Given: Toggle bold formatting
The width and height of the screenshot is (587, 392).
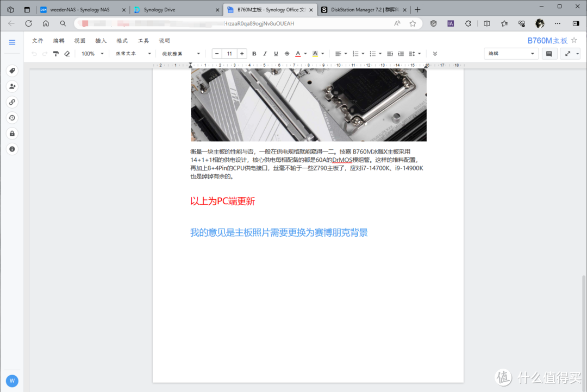Looking at the screenshot, I should click(254, 54).
